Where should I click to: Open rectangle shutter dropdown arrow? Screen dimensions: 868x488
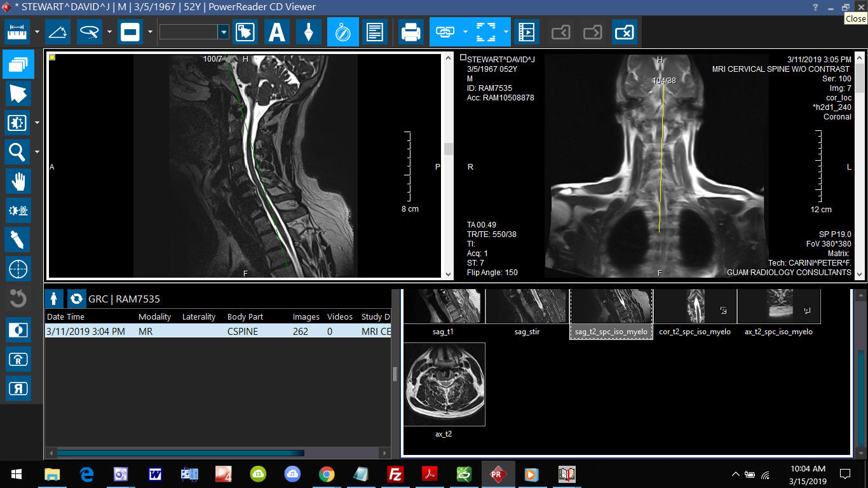pyautogui.click(x=150, y=32)
